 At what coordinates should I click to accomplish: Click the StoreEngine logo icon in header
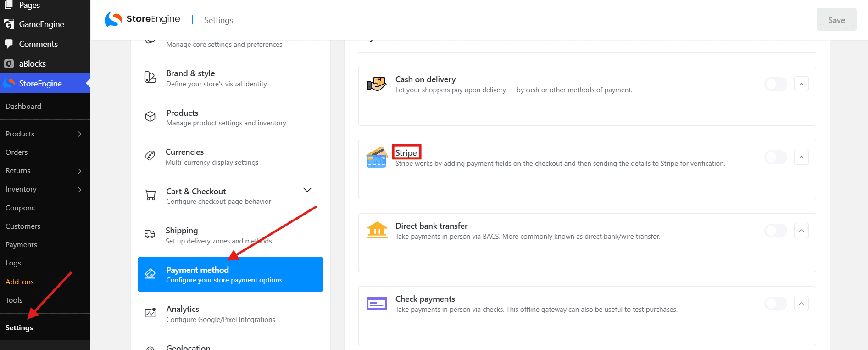[113, 19]
